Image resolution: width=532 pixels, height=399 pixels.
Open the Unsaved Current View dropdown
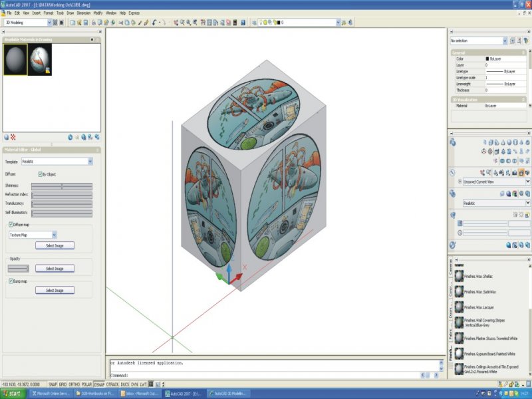[527, 182]
